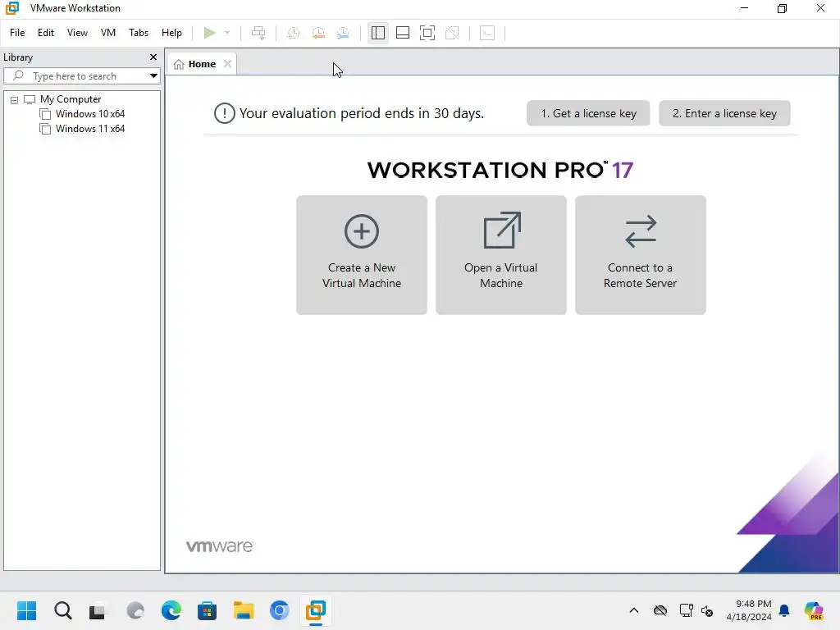Click the Enter Full Screen icon

pos(427,33)
